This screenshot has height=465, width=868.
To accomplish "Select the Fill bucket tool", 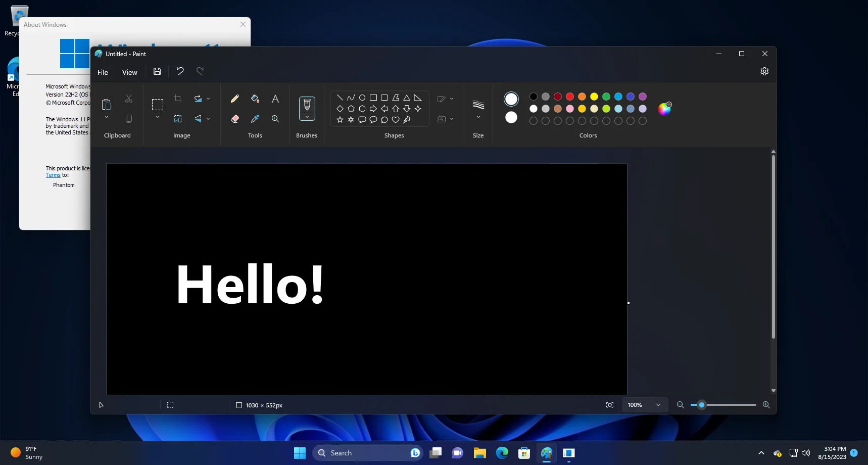I will tap(255, 99).
